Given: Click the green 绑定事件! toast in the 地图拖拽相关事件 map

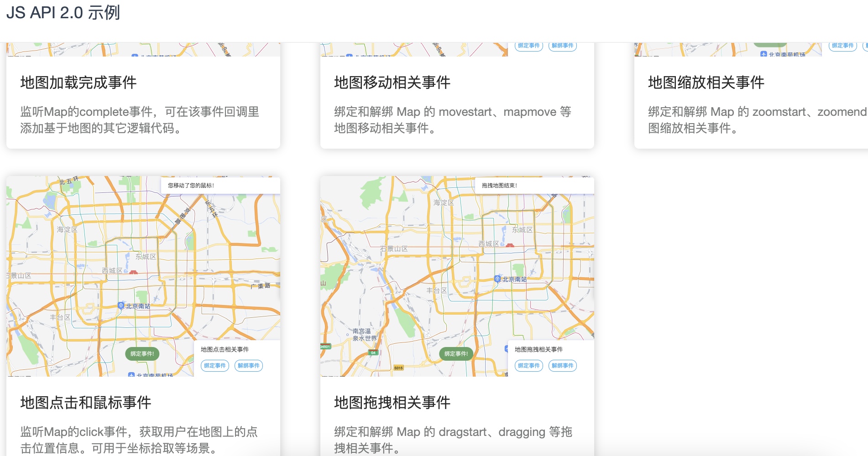Looking at the screenshot, I should tap(456, 354).
